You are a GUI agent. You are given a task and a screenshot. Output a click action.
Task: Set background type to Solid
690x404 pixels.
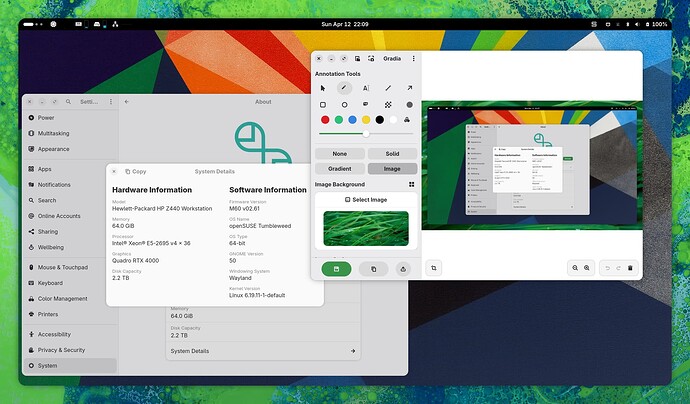[392, 154]
